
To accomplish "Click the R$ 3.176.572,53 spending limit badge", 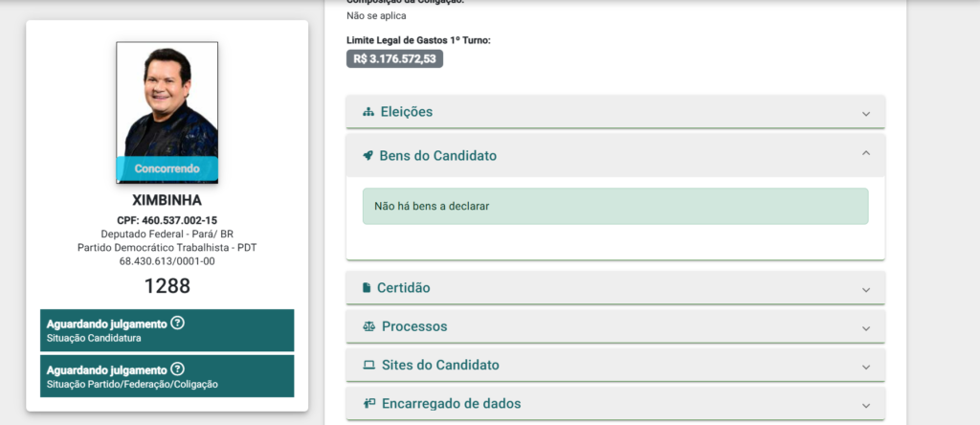I will (x=394, y=58).
